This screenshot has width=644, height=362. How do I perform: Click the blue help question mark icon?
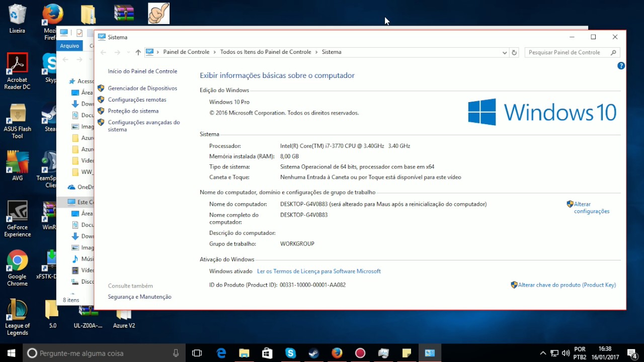(621, 66)
